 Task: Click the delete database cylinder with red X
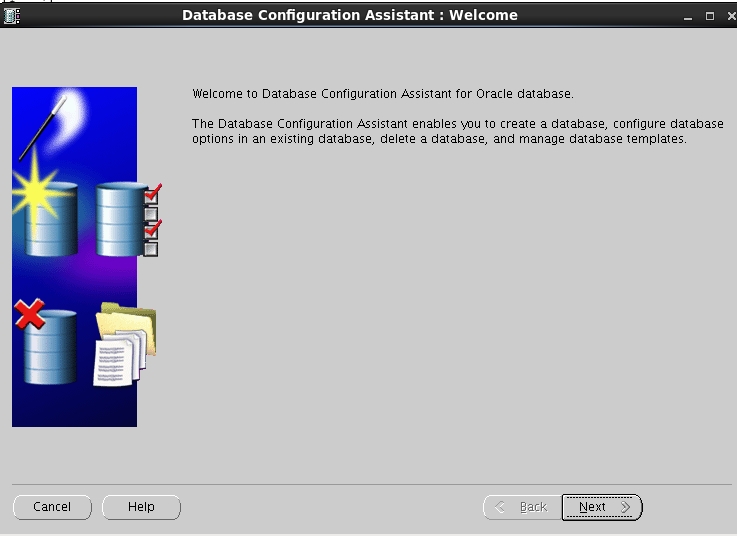[x=46, y=342]
